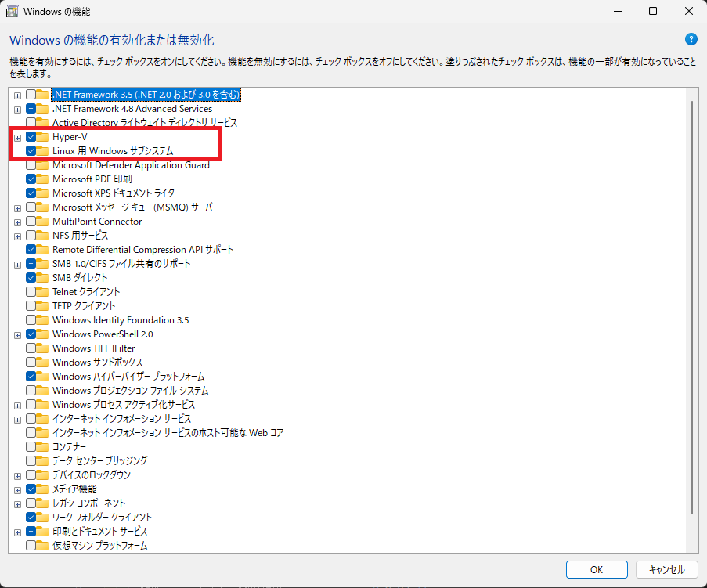
Task: Expand the デバイスのロックダウン node
Action: 17,476
